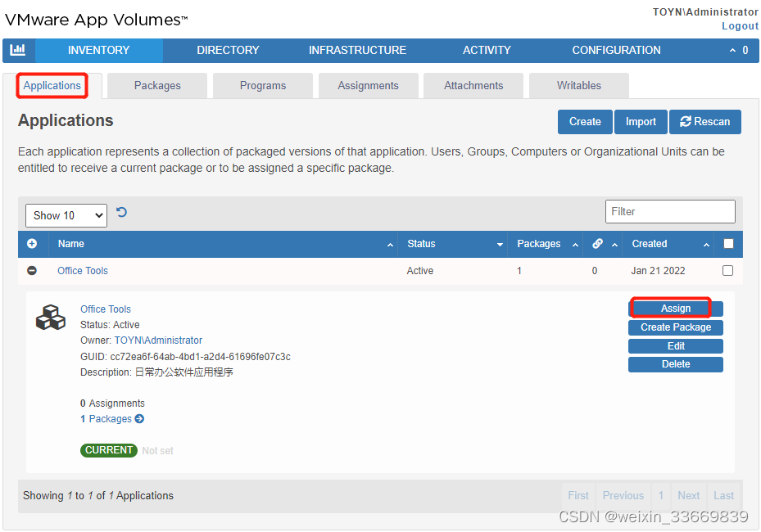Click the Assign button
Screen dimensions: 761x532
[676, 309]
